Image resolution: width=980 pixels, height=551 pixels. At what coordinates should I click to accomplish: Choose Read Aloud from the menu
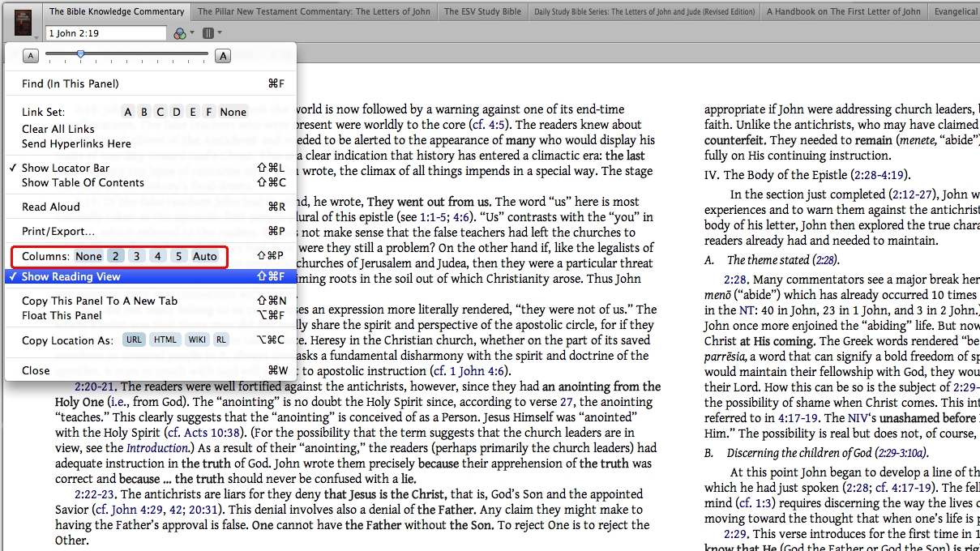click(x=52, y=207)
